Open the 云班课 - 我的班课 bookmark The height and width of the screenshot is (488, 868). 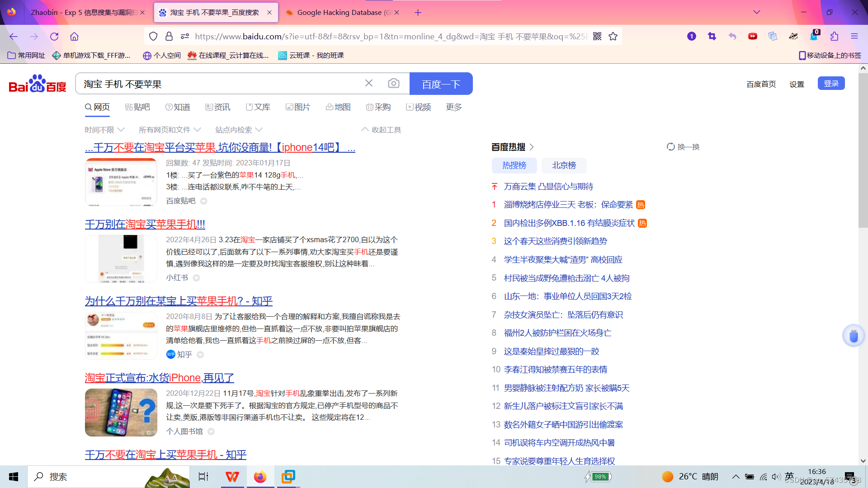tap(311, 56)
